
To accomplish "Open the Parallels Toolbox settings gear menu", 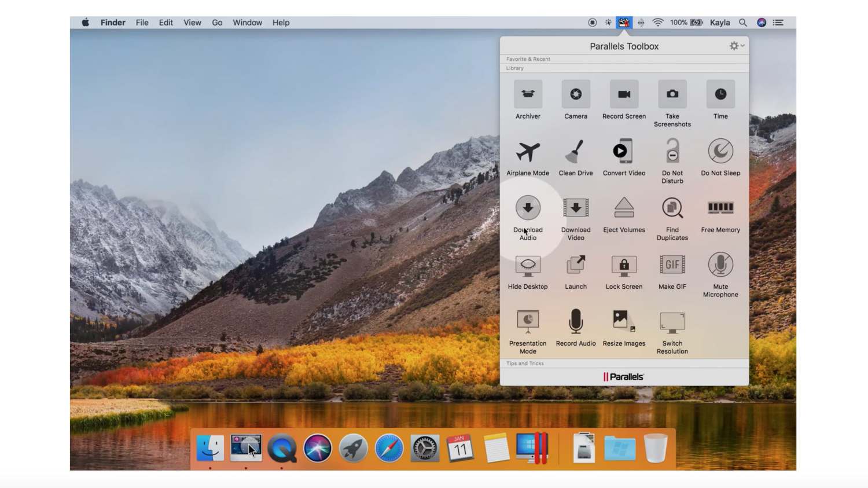I will [734, 46].
